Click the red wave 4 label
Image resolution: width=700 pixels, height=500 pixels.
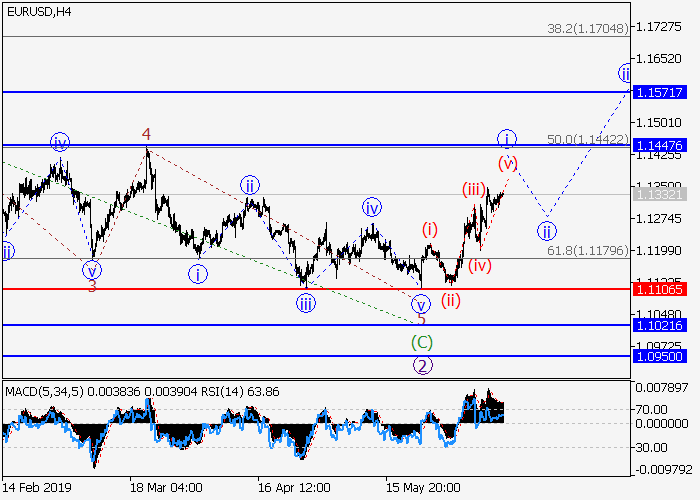coord(146,133)
